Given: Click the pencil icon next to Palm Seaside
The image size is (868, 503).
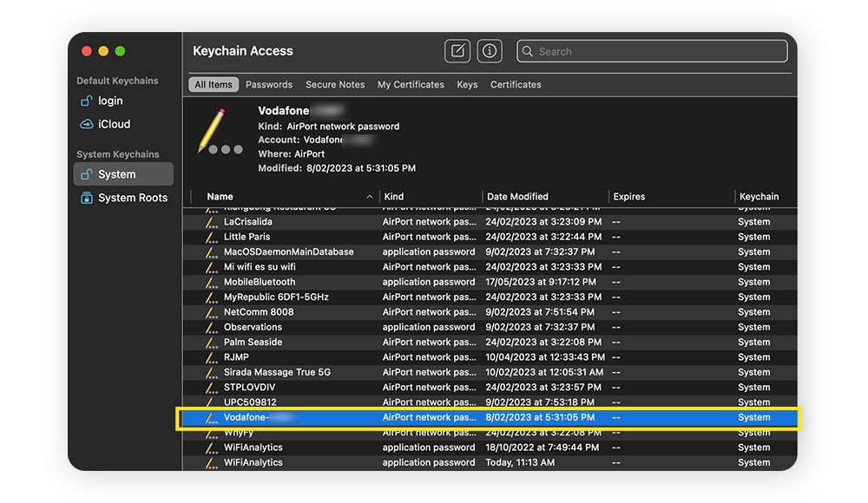Looking at the screenshot, I should (x=211, y=342).
